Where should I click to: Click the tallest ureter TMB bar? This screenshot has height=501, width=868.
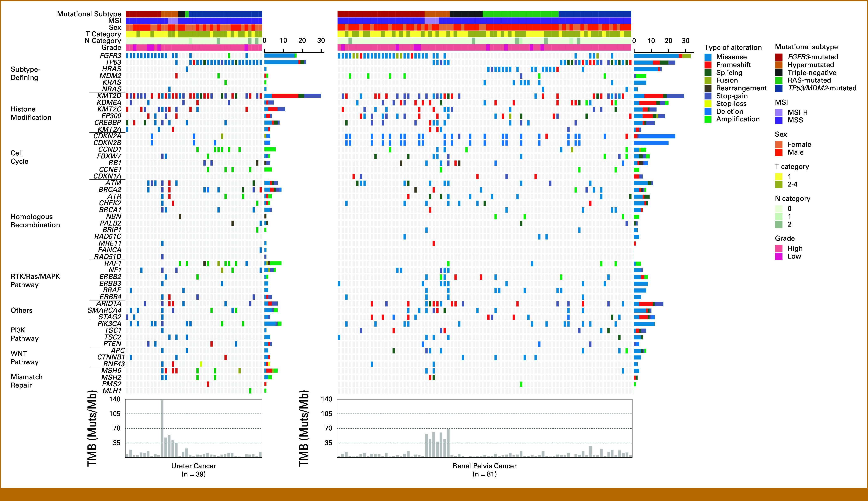(x=162, y=428)
